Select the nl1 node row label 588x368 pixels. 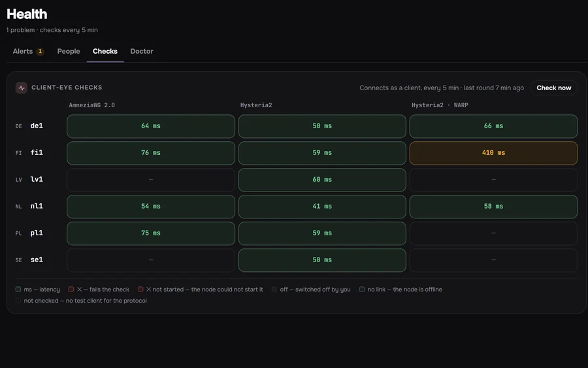pos(37,206)
